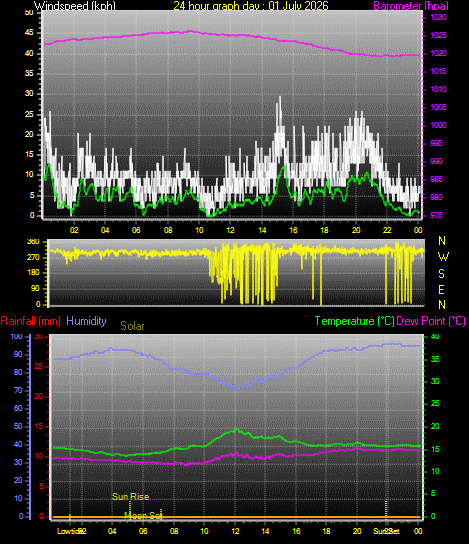
Task: Click 16 on the windspeed graph time axis
Action: click(293, 230)
